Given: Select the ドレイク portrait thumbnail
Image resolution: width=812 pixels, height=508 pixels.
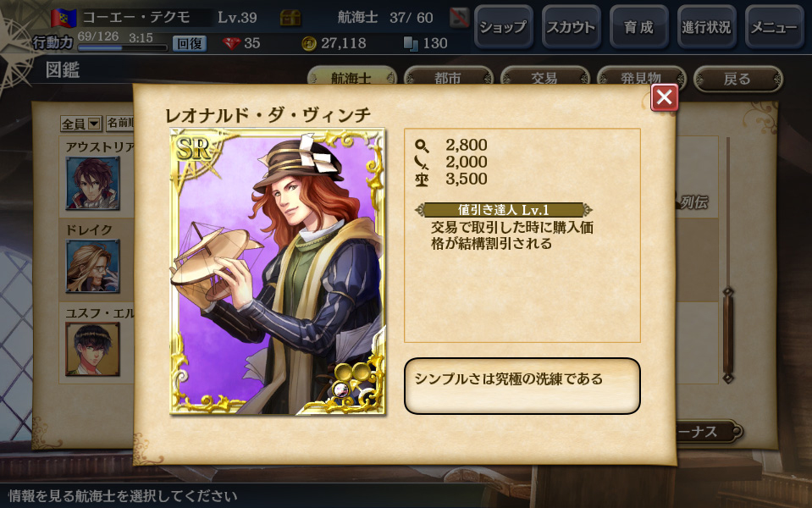Looking at the screenshot, I should pyautogui.click(x=92, y=266).
